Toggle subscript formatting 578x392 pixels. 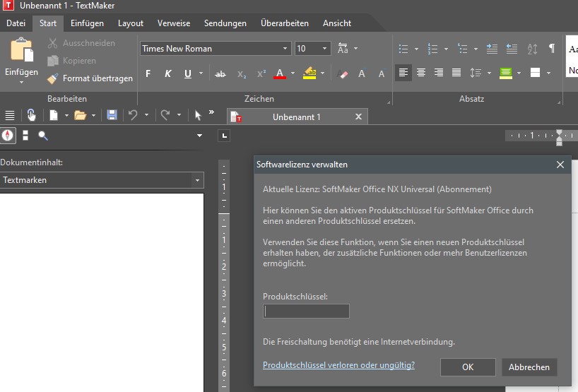click(x=242, y=74)
